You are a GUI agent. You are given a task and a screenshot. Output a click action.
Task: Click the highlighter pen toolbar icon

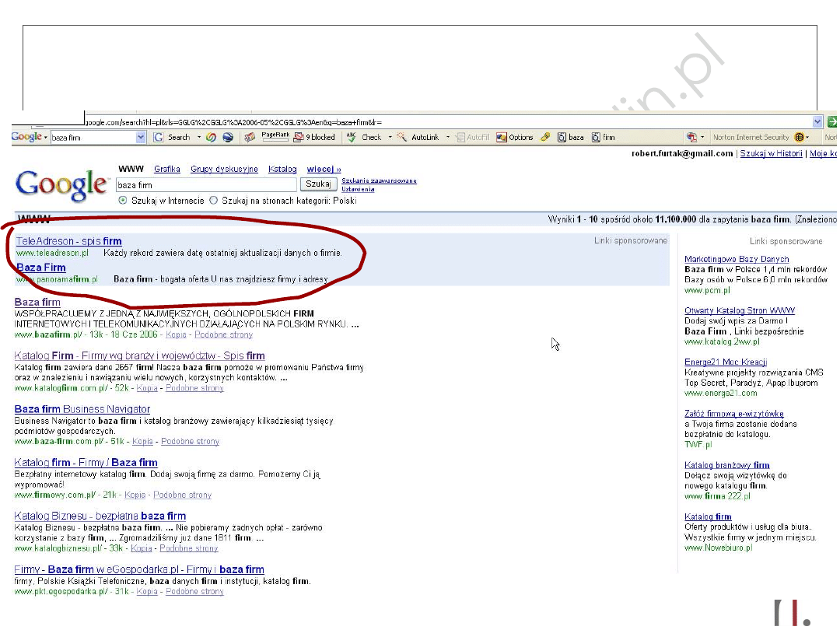click(545, 138)
